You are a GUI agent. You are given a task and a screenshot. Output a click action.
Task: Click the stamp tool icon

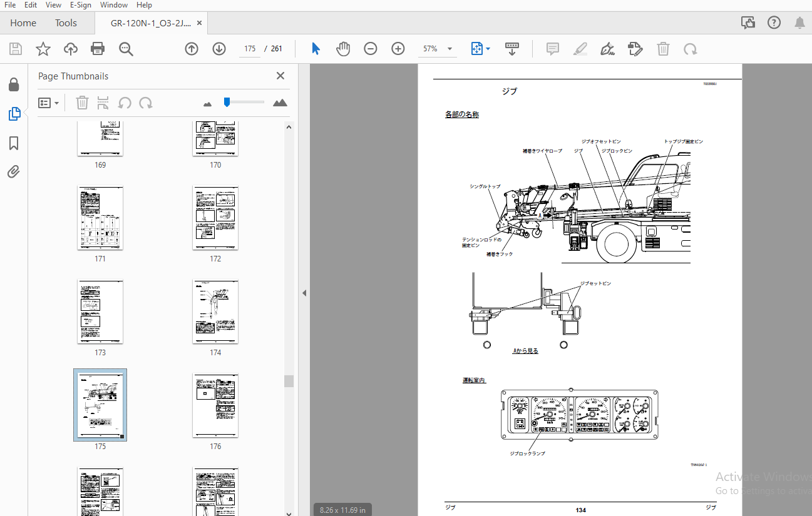(x=635, y=49)
